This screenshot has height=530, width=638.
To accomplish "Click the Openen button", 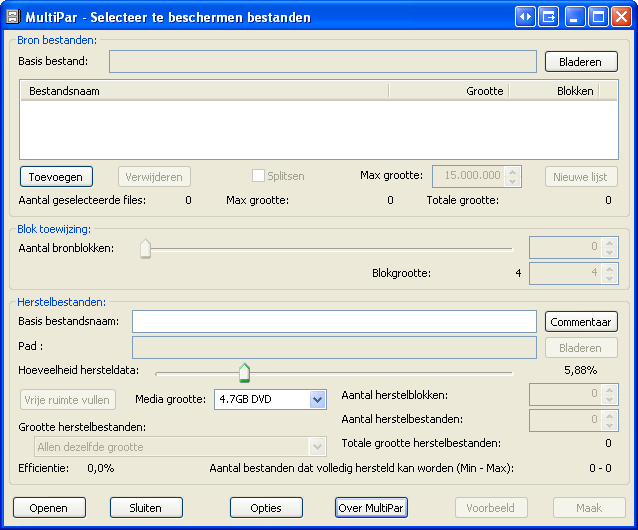I will [49, 508].
